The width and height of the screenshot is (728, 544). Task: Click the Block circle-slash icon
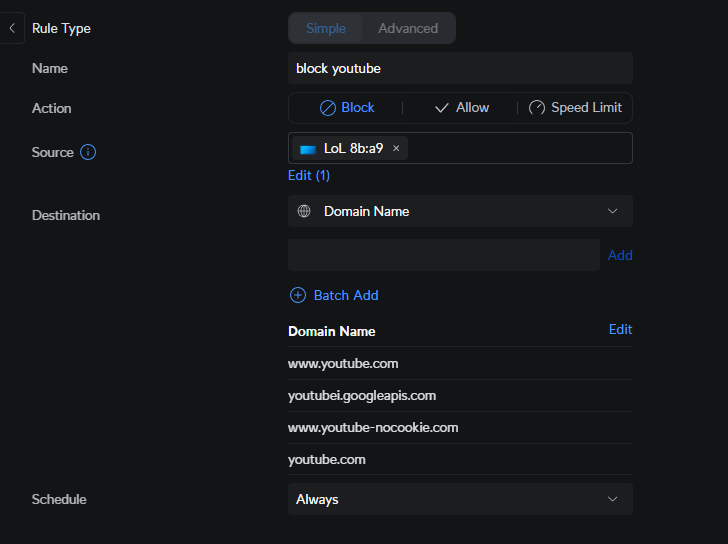click(x=328, y=108)
